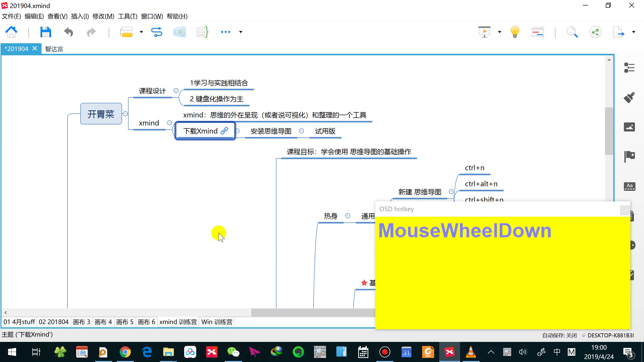Open the Gantt chart view
Viewport: 644px width, 362px height.
pos(538,32)
